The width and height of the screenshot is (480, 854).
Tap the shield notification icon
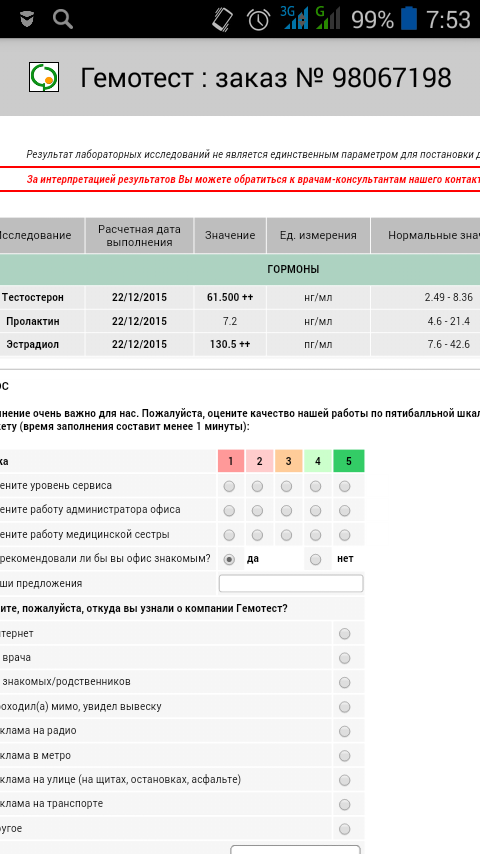pyautogui.click(x=26, y=19)
